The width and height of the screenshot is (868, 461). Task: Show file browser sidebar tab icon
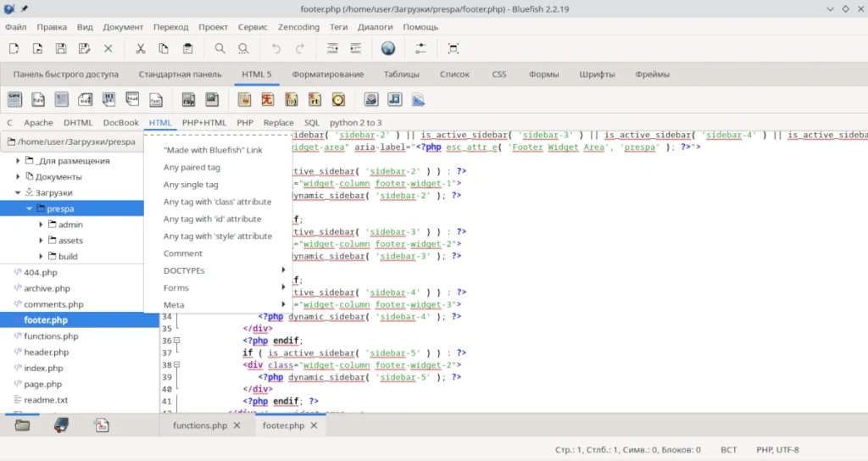coord(22,425)
